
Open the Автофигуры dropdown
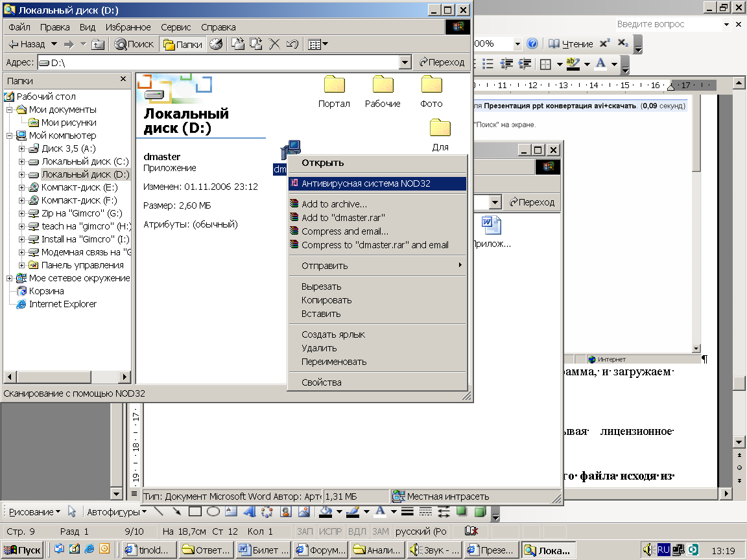click(x=117, y=512)
